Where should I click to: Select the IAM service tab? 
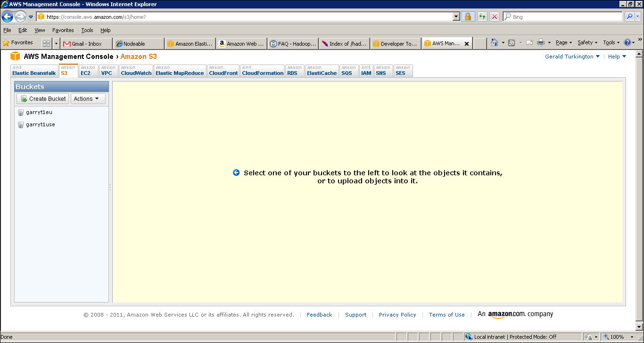(x=366, y=71)
